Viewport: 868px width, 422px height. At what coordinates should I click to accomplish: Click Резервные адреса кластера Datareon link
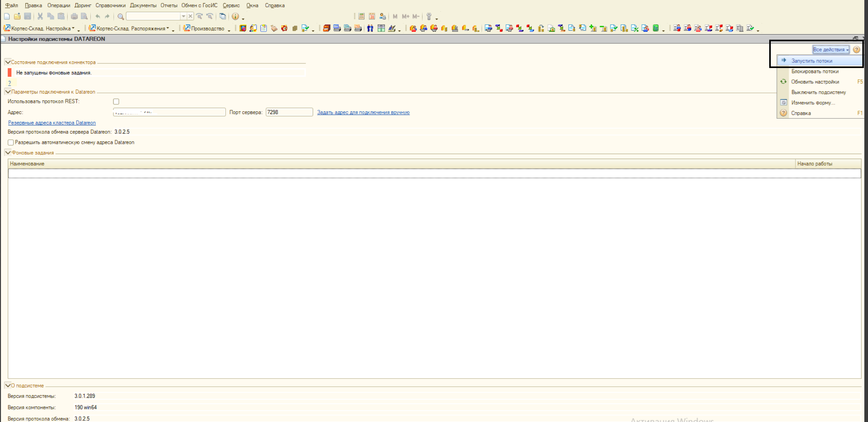click(x=52, y=123)
